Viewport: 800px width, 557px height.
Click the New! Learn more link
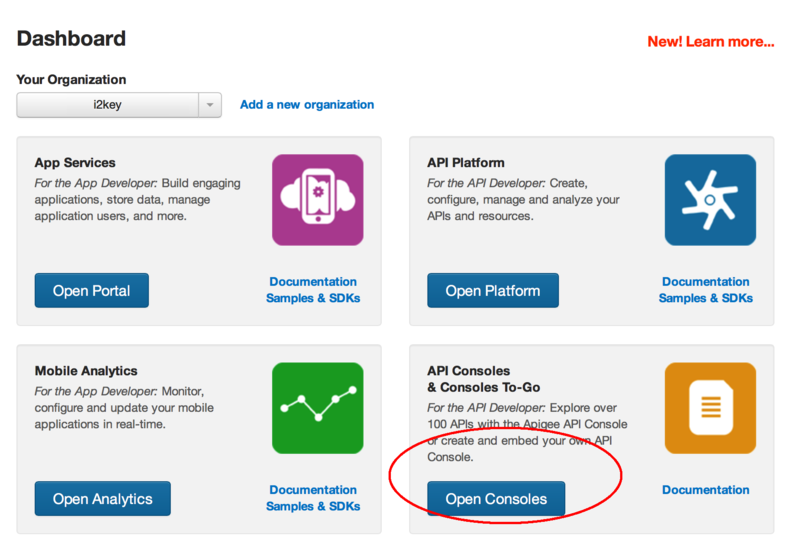click(x=711, y=42)
